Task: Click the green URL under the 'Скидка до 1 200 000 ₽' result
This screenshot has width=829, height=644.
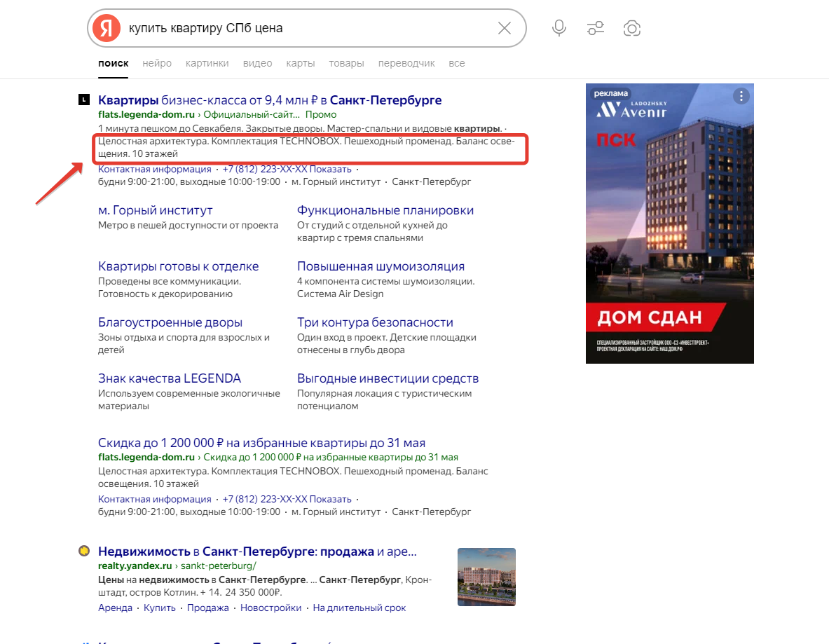Action: coord(278,457)
